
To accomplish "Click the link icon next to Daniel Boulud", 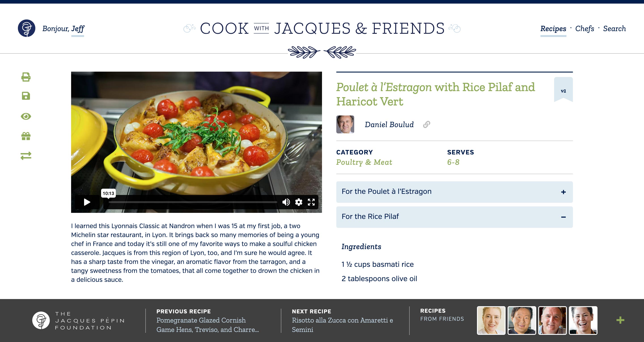I will [426, 124].
